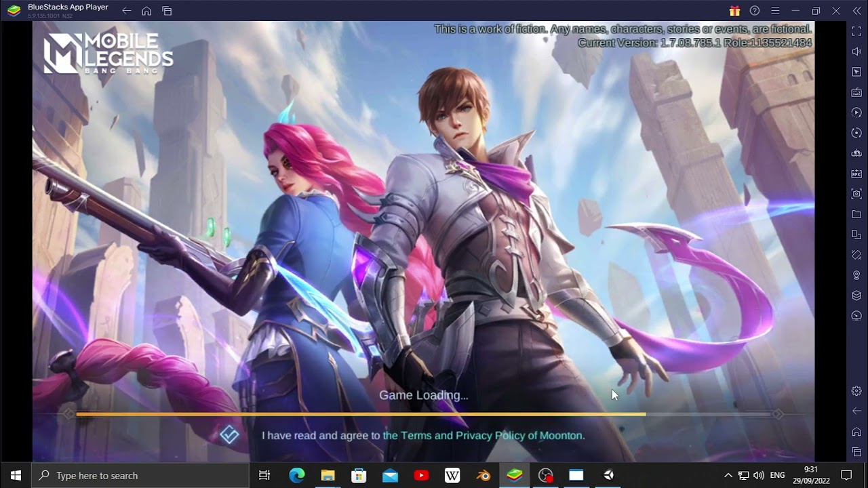Open Microsoft Store from the taskbar
This screenshot has height=488, width=868.
tap(359, 475)
